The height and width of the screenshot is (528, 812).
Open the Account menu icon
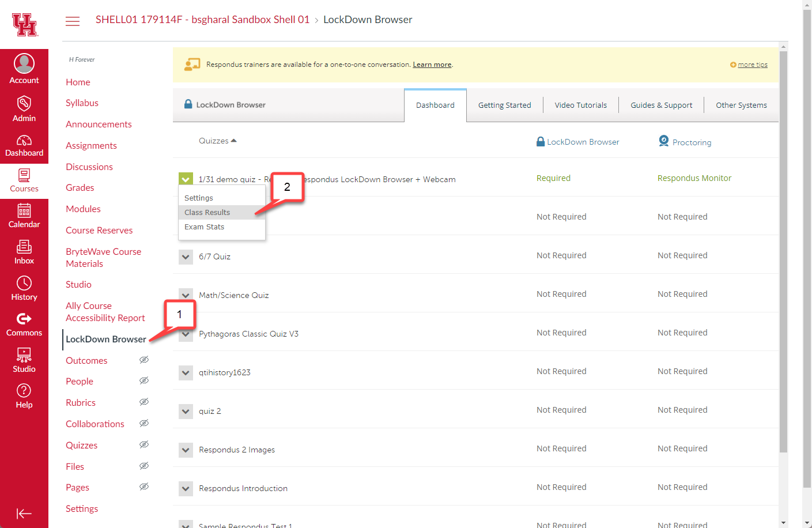[24, 63]
